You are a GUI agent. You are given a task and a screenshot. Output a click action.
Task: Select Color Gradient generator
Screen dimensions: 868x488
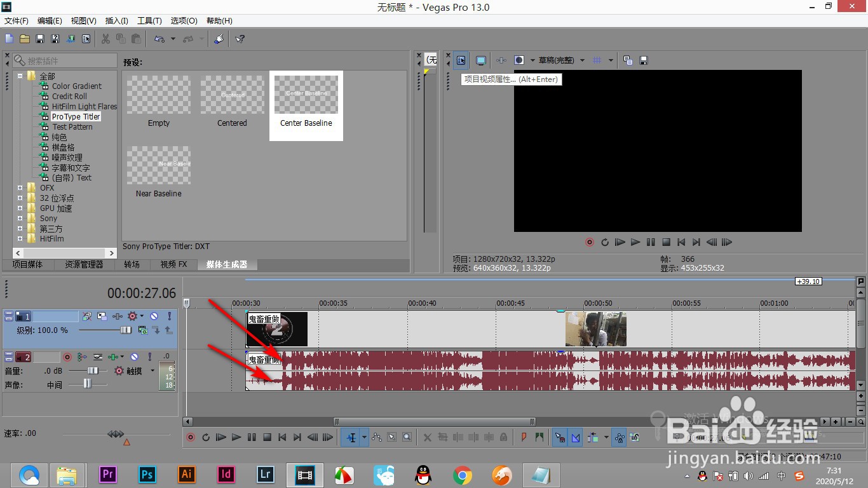click(77, 86)
